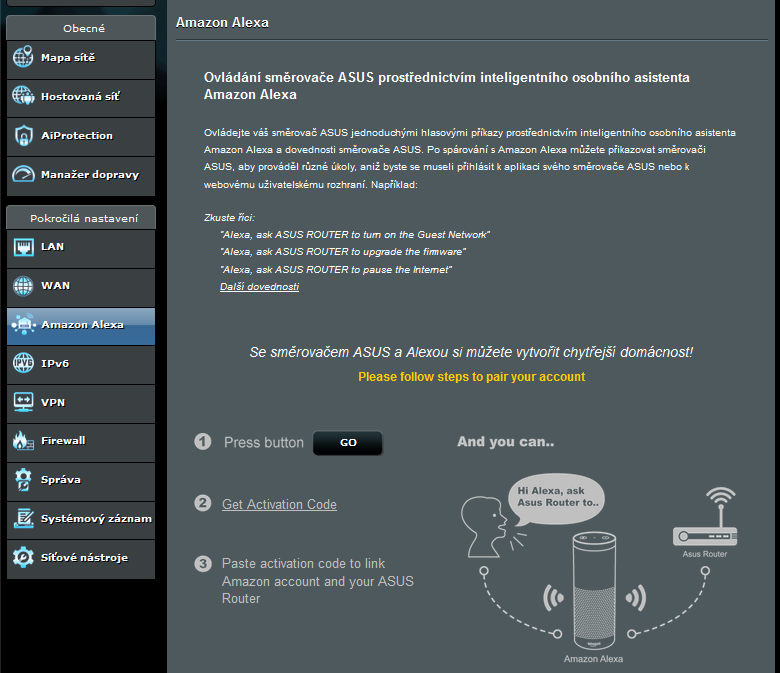Click the 'Zkuste říci:' text
The image size is (780, 673).
(x=229, y=217)
